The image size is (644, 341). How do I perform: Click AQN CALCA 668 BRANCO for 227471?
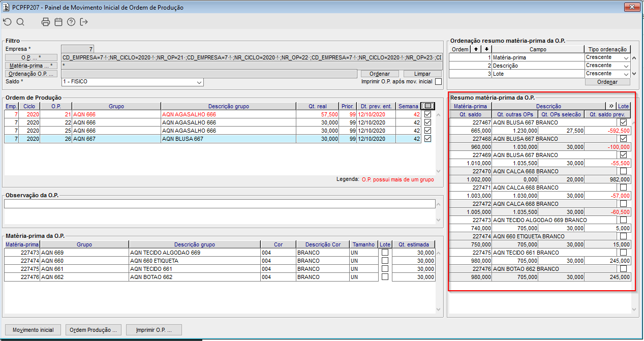[526, 188]
